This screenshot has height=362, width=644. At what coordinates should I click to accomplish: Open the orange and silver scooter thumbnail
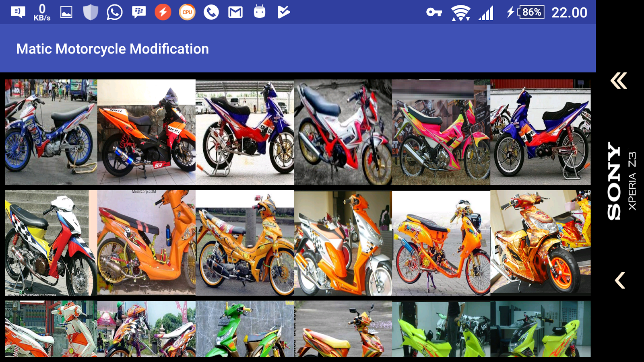tap(343, 243)
